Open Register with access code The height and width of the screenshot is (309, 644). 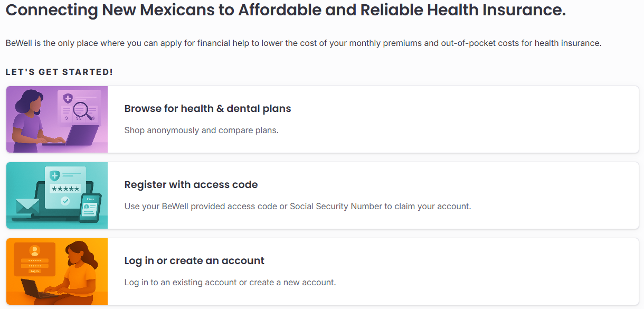tap(191, 185)
